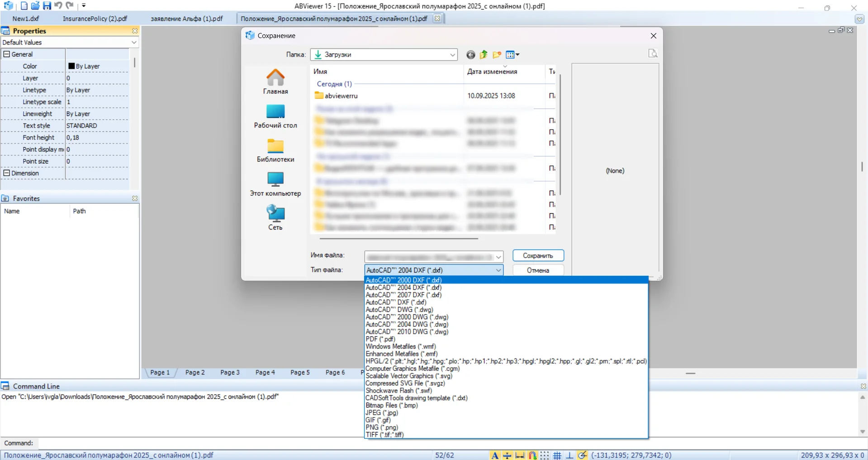Image resolution: width=868 pixels, height=460 pixels.
Task: Click the Color By Layer swatch
Action: coord(71,66)
